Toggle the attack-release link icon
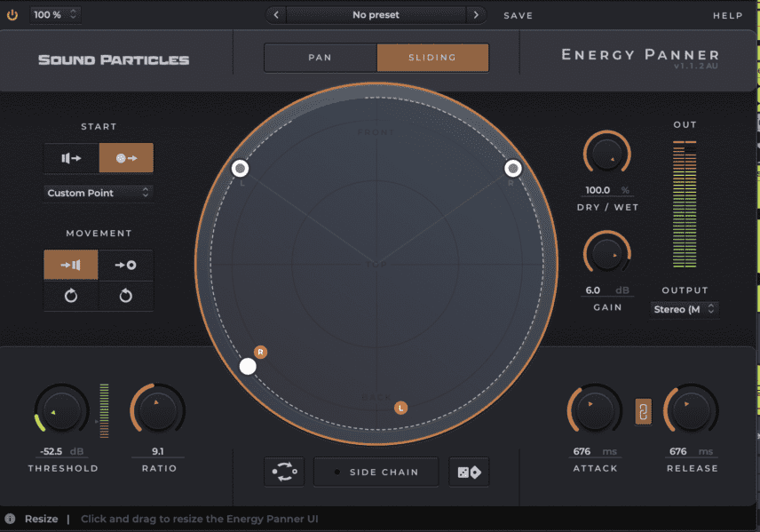The width and height of the screenshot is (760, 532). click(643, 412)
